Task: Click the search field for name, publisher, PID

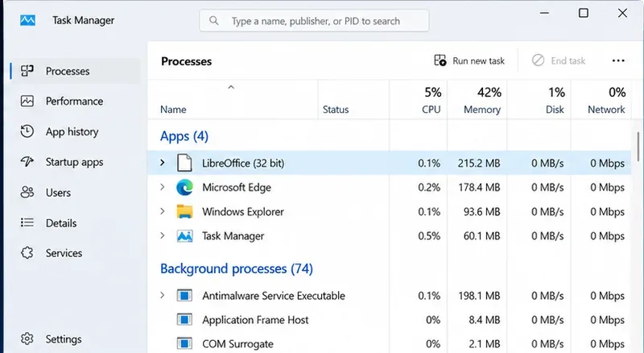Action: pos(314,21)
